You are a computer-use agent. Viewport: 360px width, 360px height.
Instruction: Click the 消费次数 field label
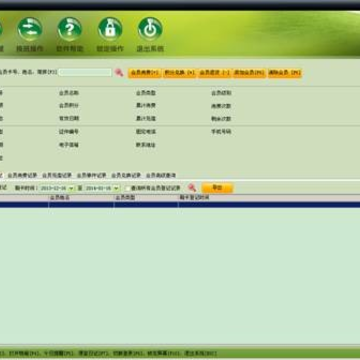pyautogui.click(x=221, y=106)
